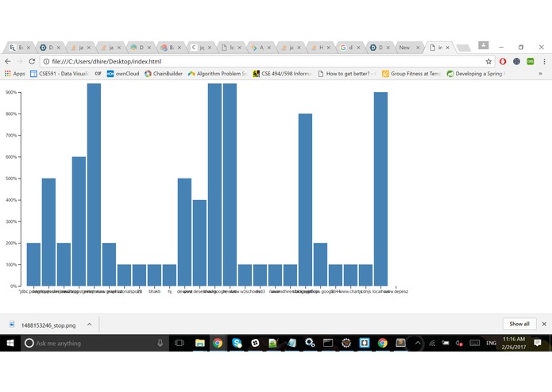Close the active 'in' tab
This screenshot has width=552, height=392.
click(x=448, y=48)
